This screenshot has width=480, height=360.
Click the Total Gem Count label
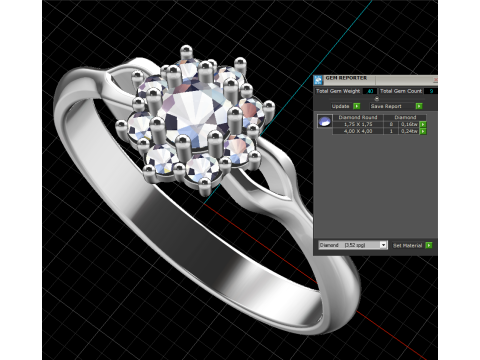click(x=401, y=91)
